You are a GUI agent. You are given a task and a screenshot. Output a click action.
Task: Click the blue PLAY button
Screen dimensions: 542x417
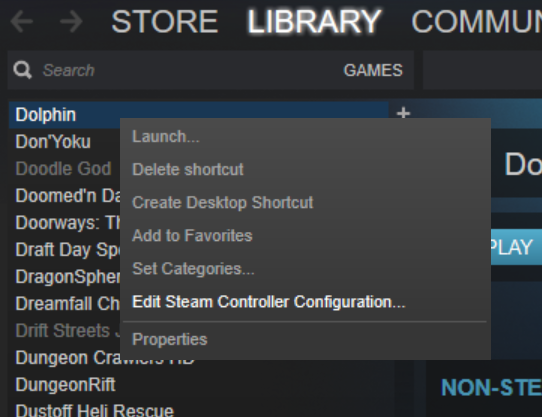(516, 247)
